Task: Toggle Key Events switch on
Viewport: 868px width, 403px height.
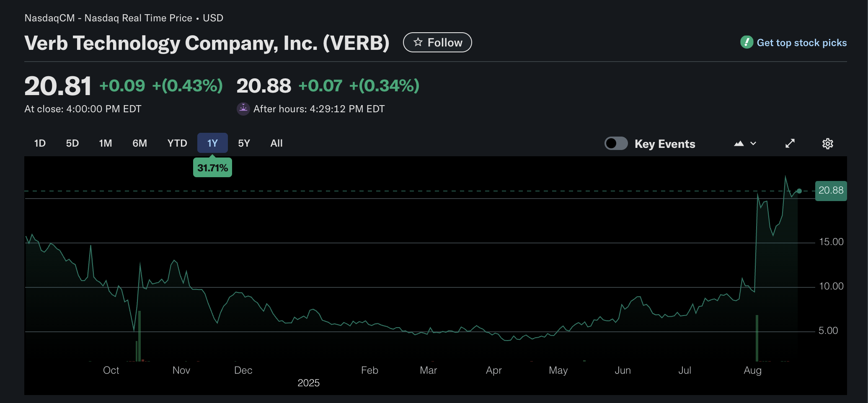Action: pyautogui.click(x=616, y=144)
